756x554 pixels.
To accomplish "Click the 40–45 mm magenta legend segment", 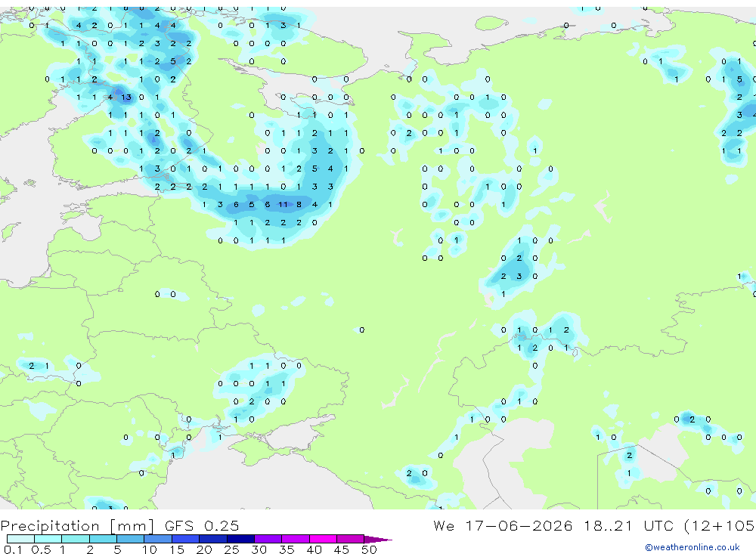I will coord(323,539).
